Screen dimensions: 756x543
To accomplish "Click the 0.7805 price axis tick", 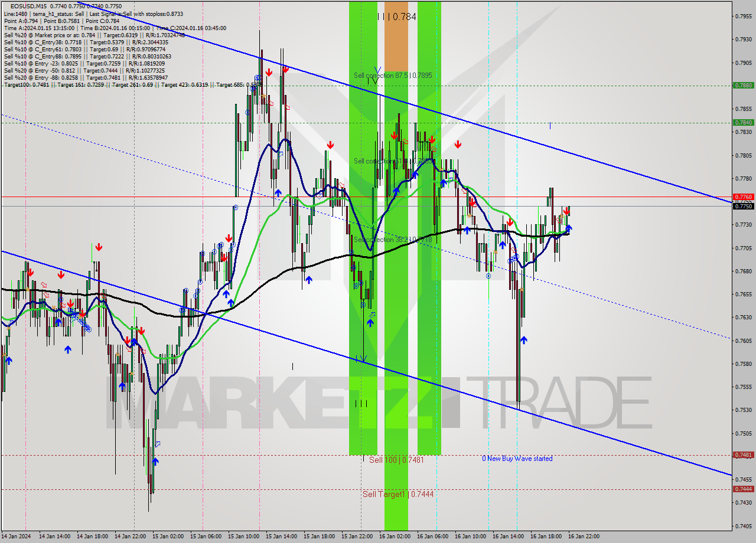I will (x=744, y=155).
